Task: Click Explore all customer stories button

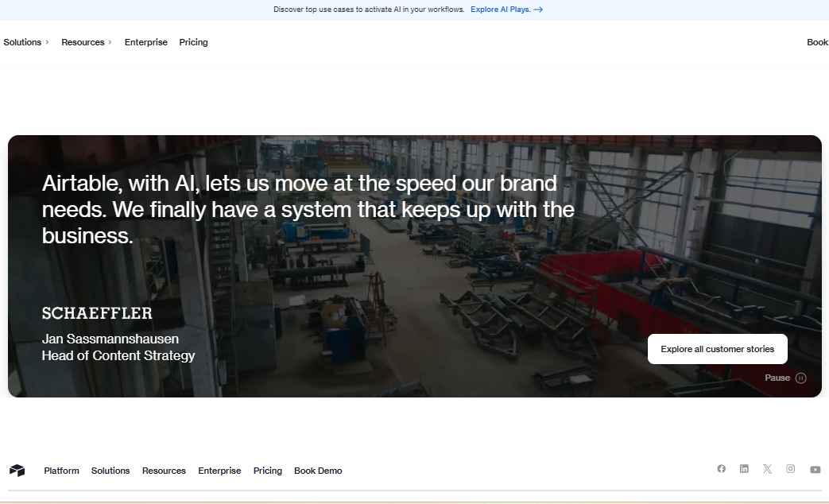Action: point(718,349)
